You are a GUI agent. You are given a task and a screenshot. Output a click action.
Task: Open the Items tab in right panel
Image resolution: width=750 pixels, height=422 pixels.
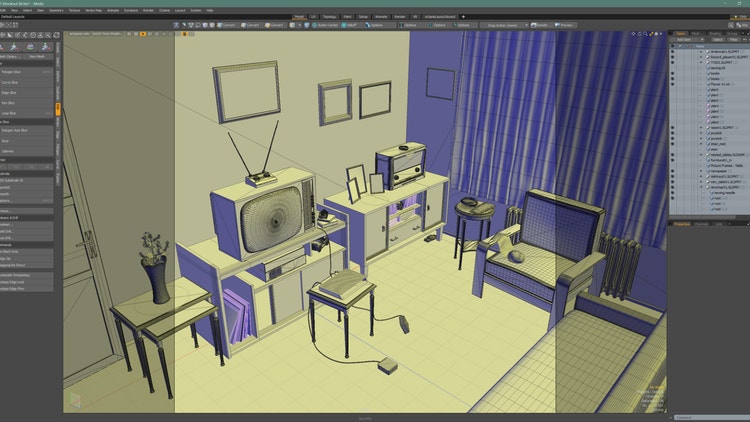(681, 33)
